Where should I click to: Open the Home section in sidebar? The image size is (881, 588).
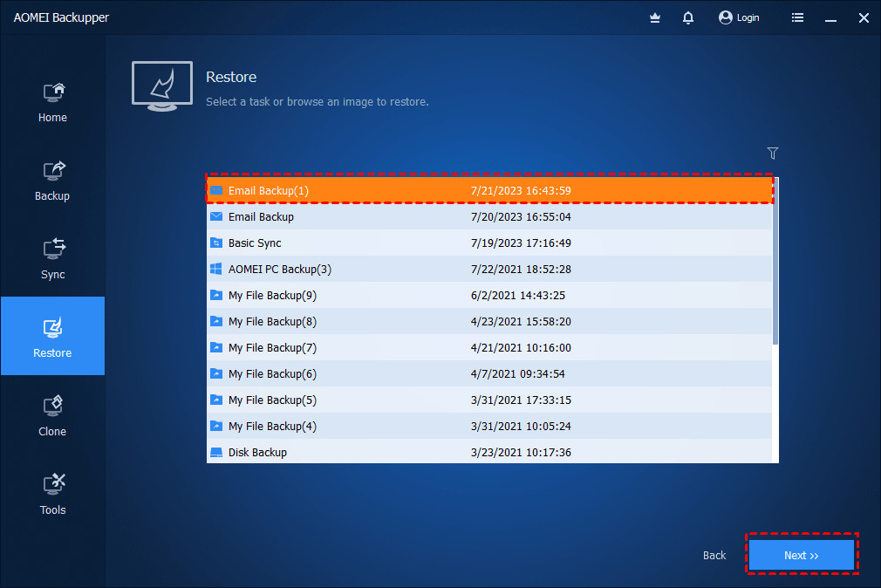[53, 103]
